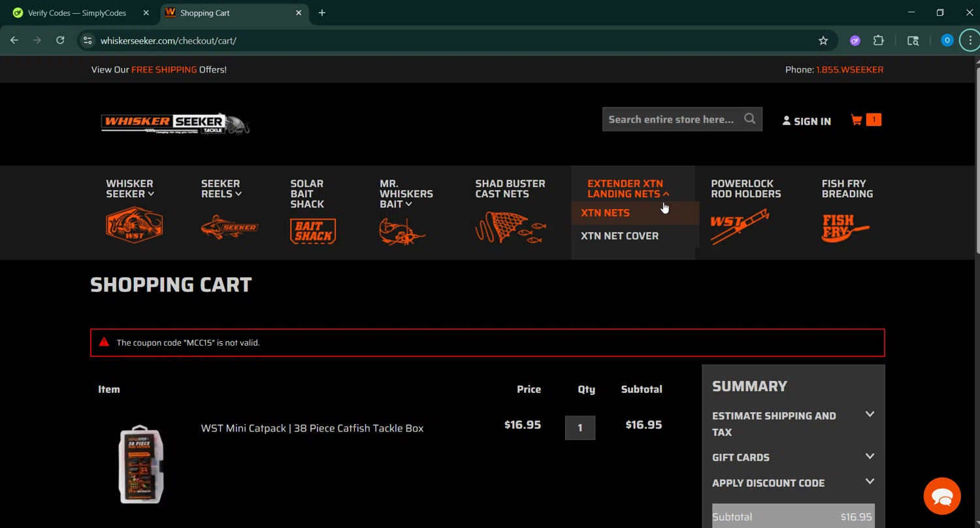Click the Whisker Seeker Tackle logo
Viewport: 980px width, 528px height.
(175, 123)
